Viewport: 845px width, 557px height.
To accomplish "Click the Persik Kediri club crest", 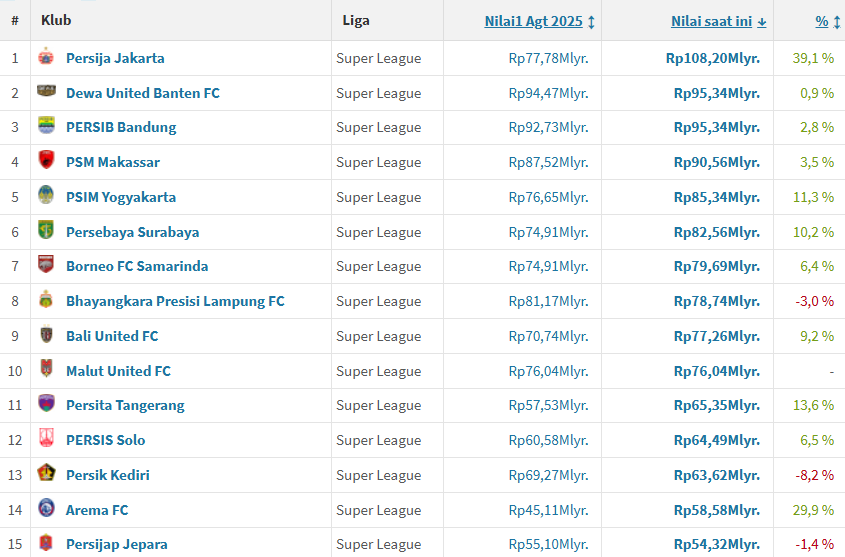I will pos(46,474).
